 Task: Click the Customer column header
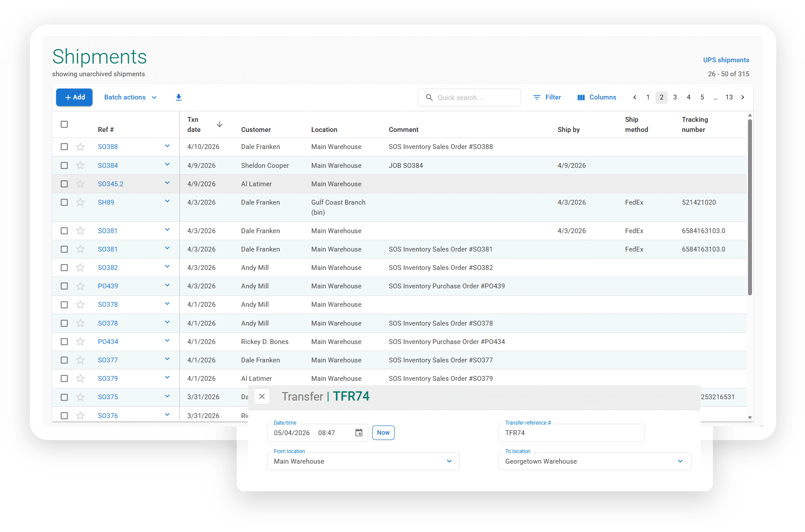coord(256,130)
